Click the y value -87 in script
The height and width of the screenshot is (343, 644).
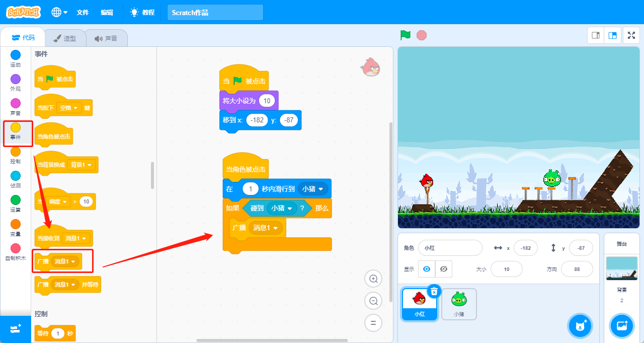[289, 120]
